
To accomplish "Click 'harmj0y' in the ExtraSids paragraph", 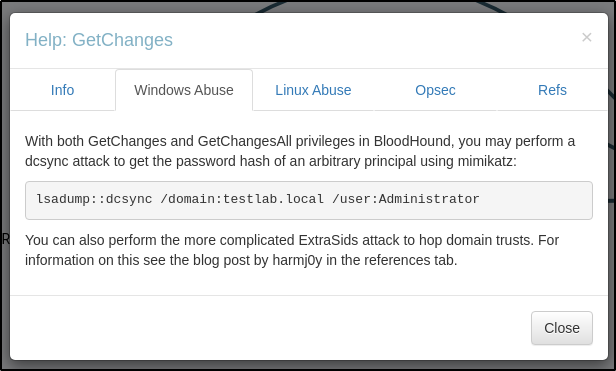I will 297,260.
